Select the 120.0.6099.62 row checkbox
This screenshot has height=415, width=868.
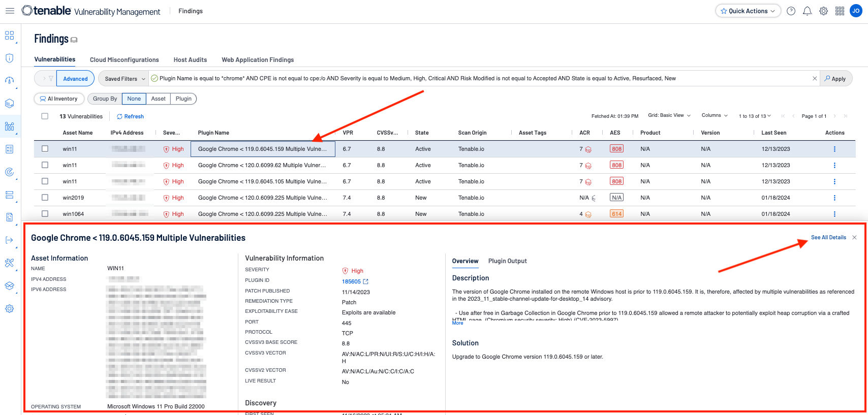coord(45,165)
